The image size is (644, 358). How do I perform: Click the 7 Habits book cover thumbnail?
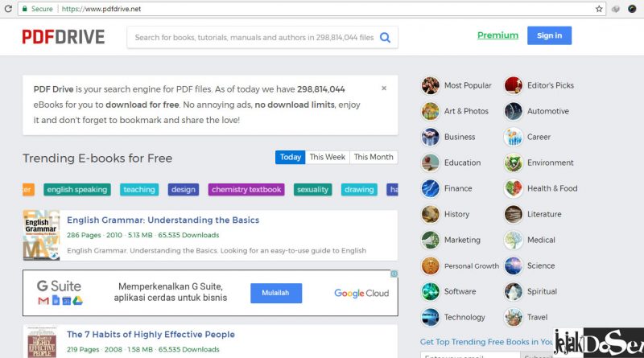(x=42, y=342)
